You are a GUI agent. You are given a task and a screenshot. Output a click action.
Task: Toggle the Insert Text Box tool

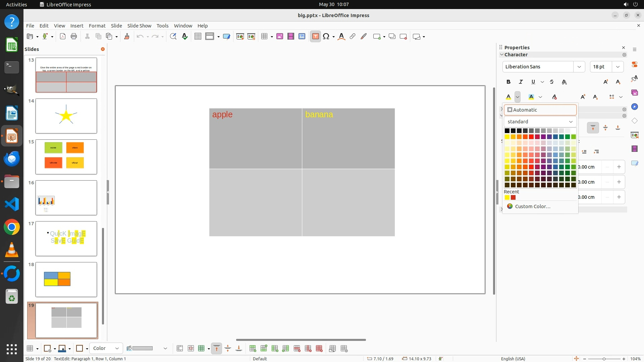[x=315, y=37]
